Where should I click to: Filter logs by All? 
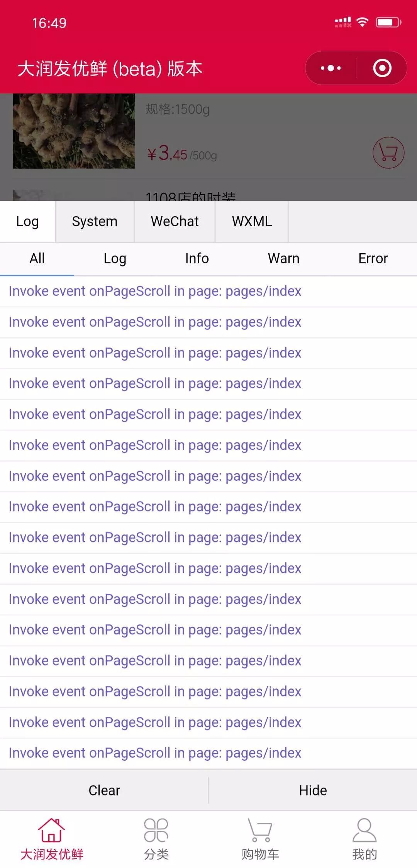(37, 259)
